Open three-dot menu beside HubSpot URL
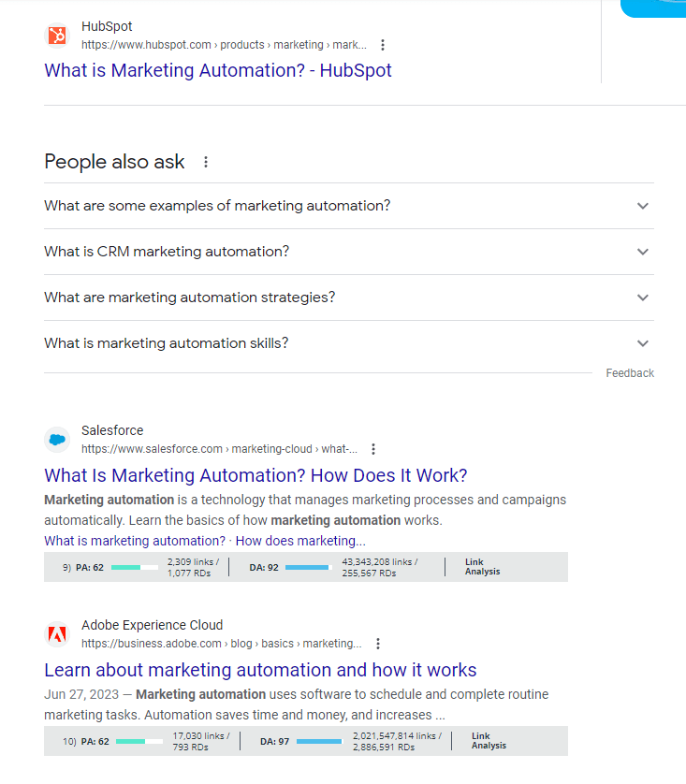The height and width of the screenshot is (784, 686). pyautogui.click(x=382, y=45)
